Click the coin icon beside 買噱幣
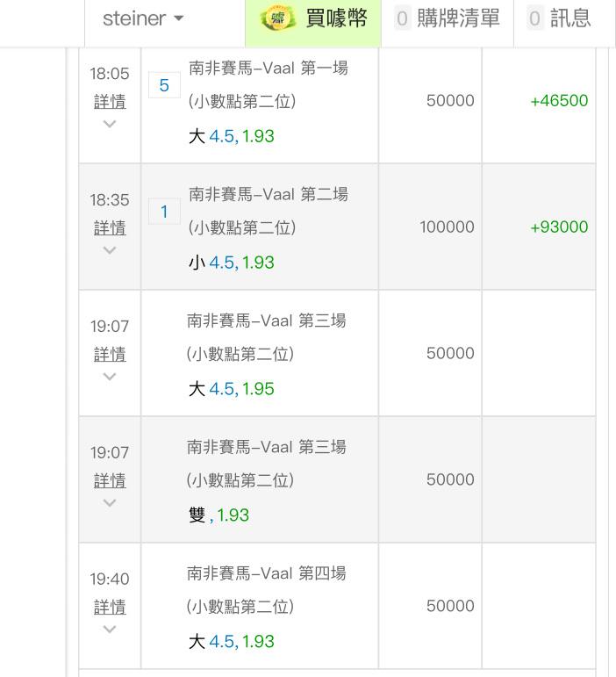This screenshot has width=616, height=677. click(x=278, y=18)
